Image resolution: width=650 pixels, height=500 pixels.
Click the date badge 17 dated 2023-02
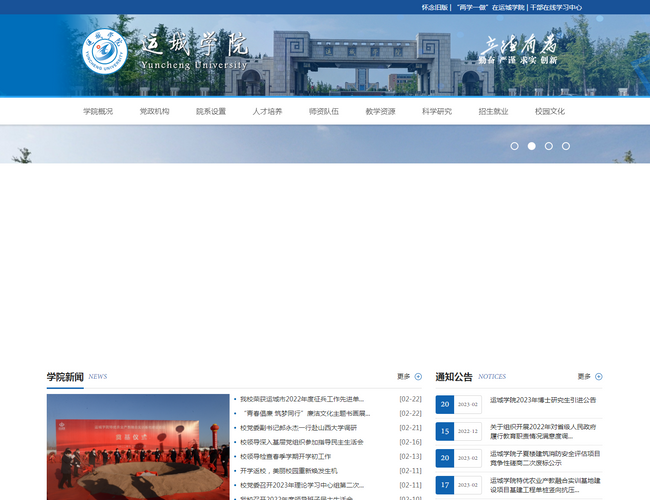445,485
